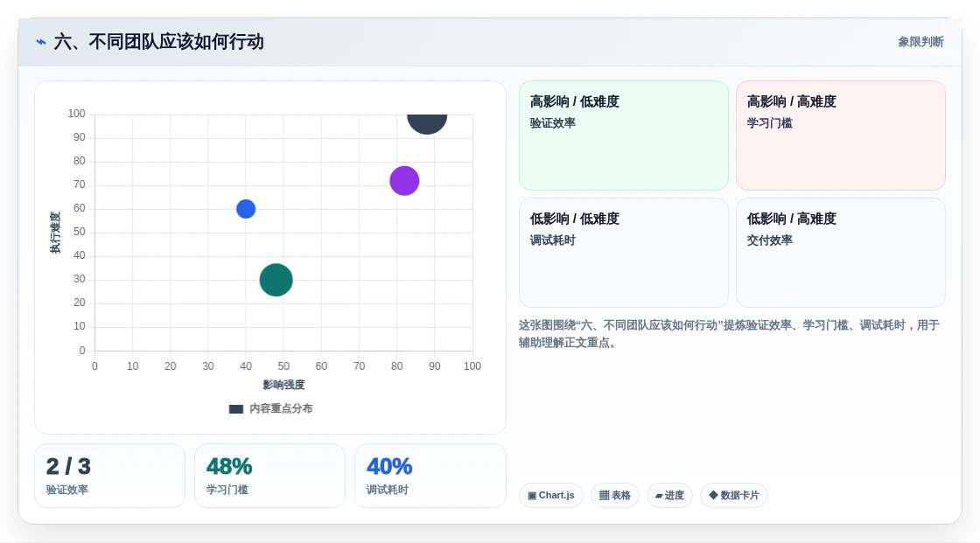Click the heading 六、不同团队应该如何行动
Screen dimensions: 980x543
tap(158, 42)
